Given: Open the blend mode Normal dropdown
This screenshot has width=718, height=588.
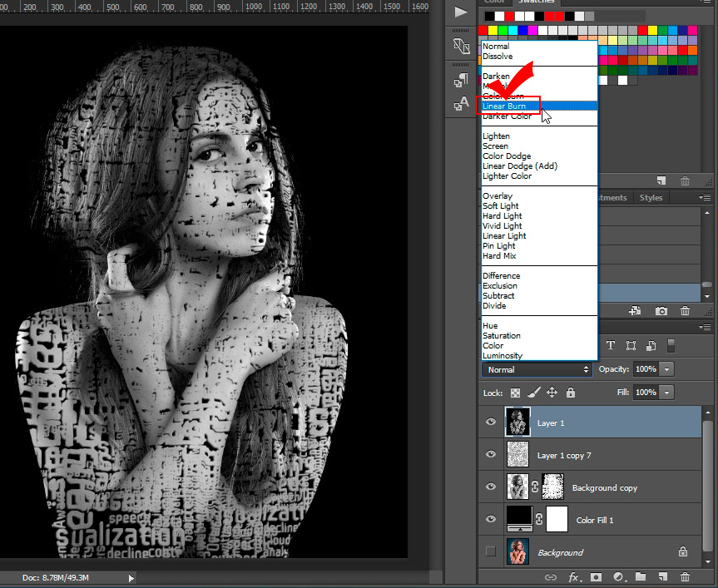Looking at the screenshot, I should (x=537, y=369).
